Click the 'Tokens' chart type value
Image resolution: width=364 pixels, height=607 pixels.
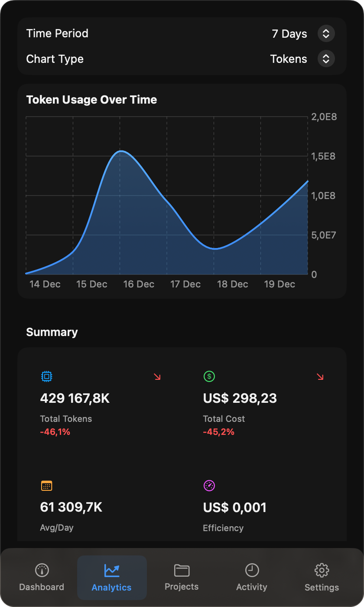pyautogui.click(x=289, y=59)
